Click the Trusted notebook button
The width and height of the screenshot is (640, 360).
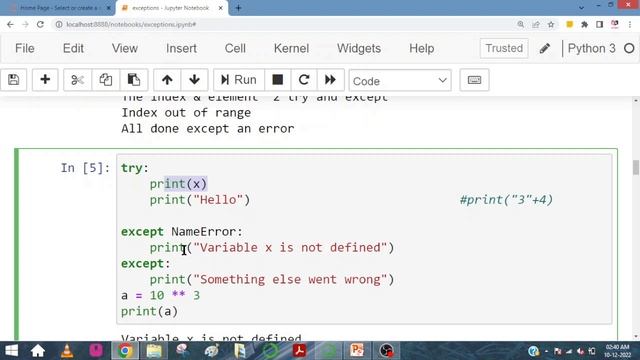tap(504, 48)
